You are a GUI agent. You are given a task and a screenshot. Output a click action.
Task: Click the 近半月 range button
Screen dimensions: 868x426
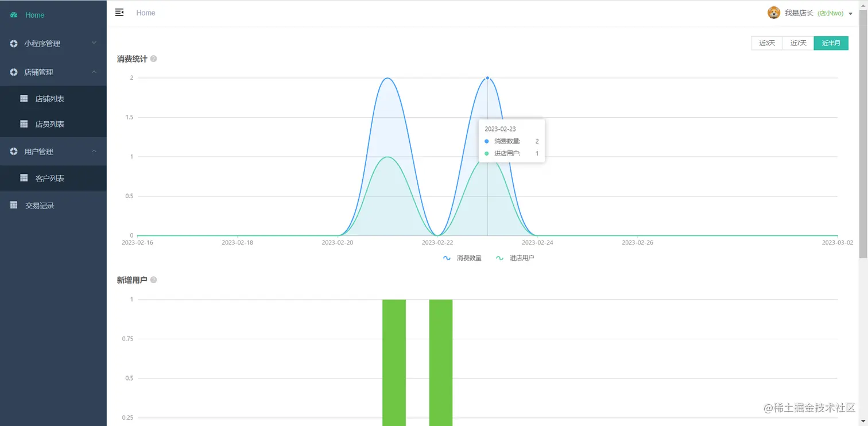coord(831,43)
